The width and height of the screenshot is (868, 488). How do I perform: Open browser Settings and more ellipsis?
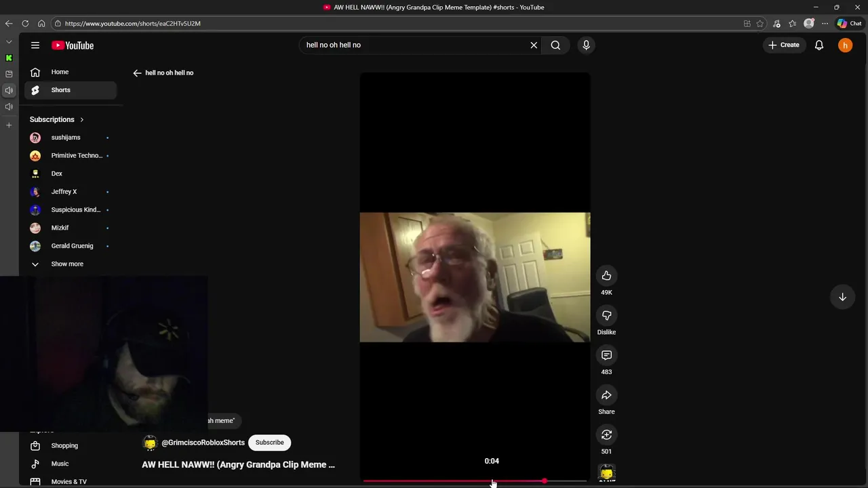pyautogui.click(x=825, y=24)
